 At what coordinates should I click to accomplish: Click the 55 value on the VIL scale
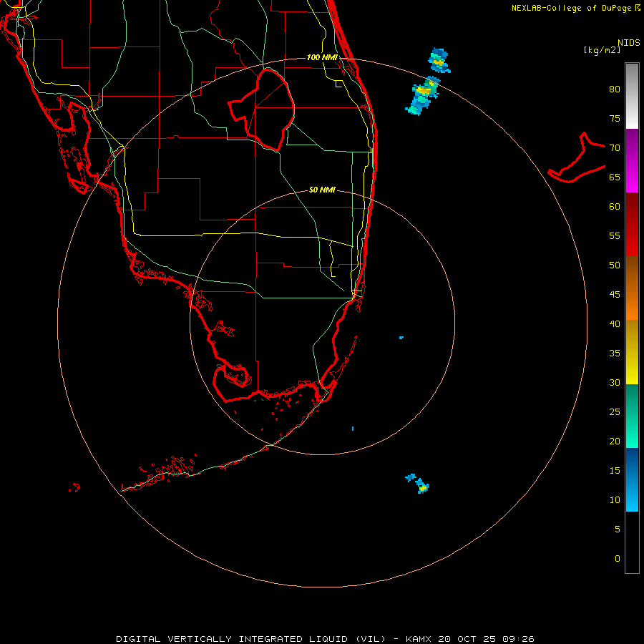point(615,235)
